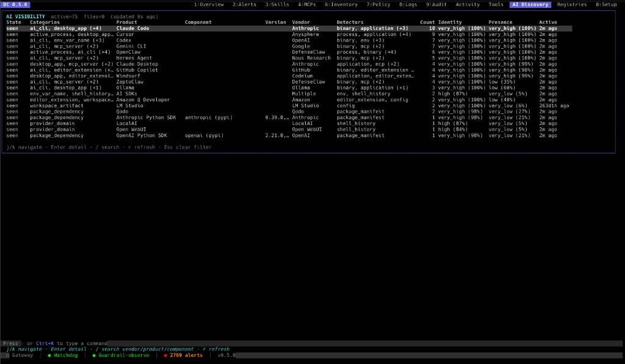This screenshot has width=625, height=364.
Task: Open the Tools tab
Action: coord(496,4)
